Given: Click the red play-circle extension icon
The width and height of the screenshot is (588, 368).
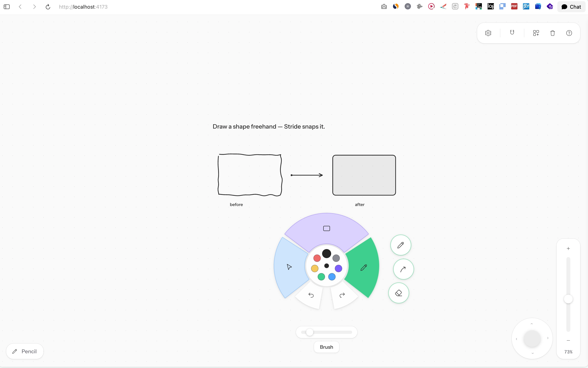Looking at the screenshot, I should coord(431,6).
